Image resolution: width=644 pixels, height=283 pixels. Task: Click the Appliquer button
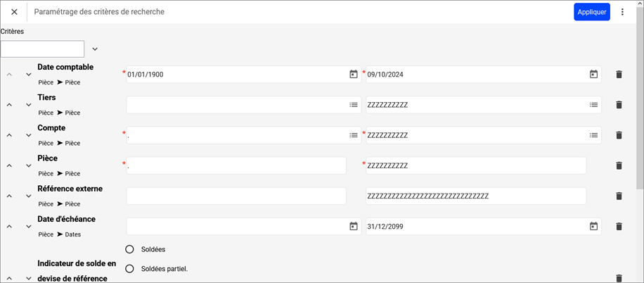591,12
